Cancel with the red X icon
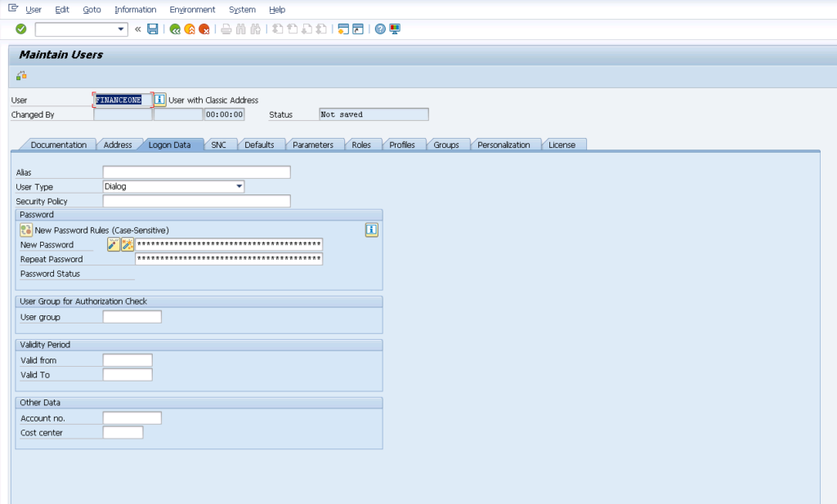The height and width of the screenshot is (504, 837). coord(204,29)
